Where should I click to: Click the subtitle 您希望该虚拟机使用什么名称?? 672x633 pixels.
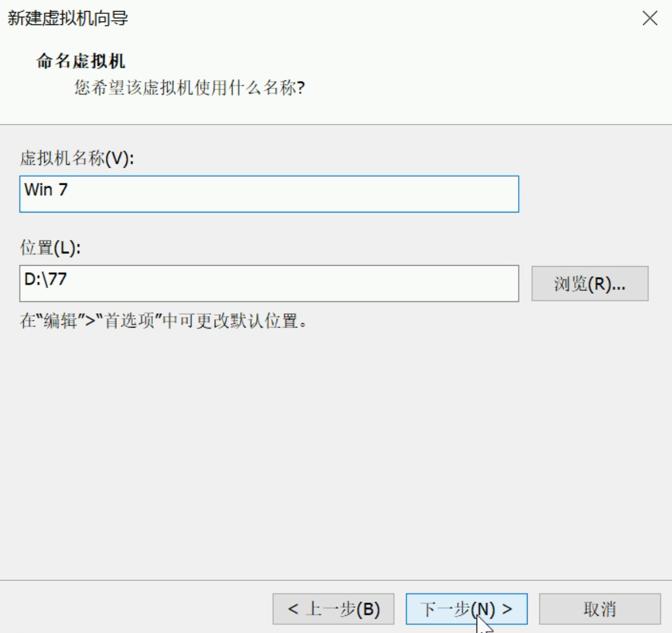click(x=190, y=87)
